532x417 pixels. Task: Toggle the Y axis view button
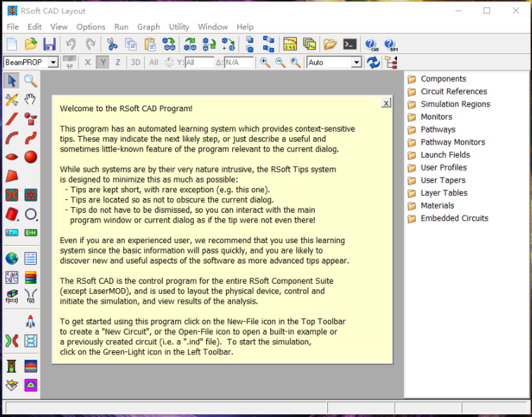[103, 63]
